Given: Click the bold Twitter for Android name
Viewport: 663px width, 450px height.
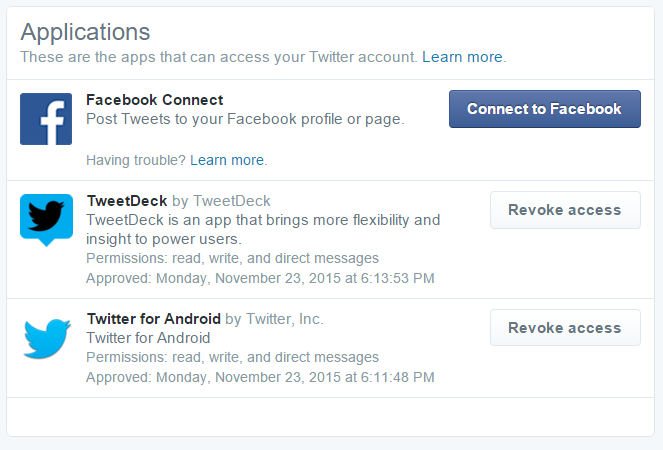Looking at the screenshot, I should tap(154, 319).
